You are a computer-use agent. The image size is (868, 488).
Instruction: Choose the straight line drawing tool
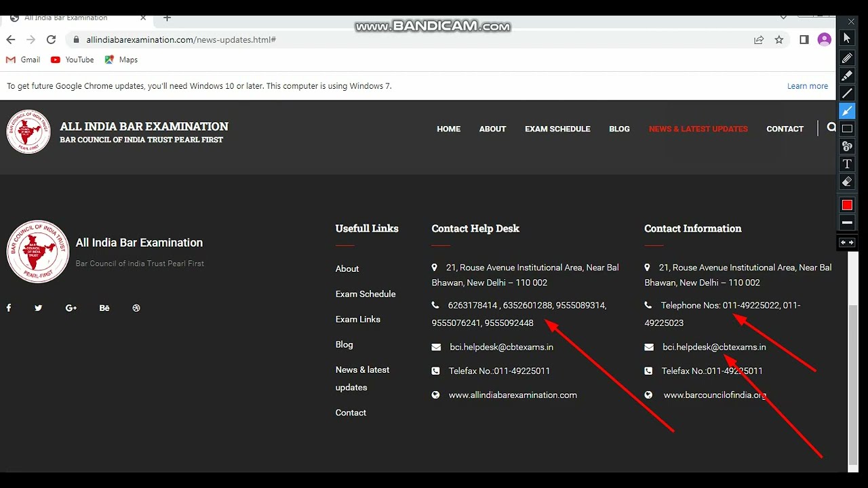point(847,93)
